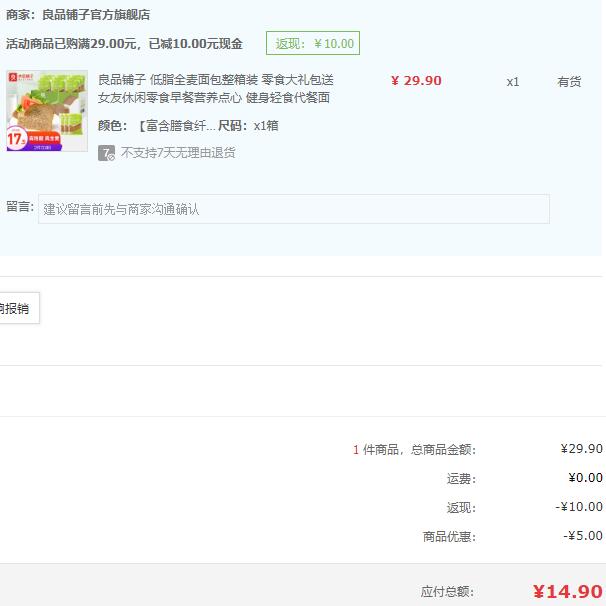606x606 pixels.
Task: Click the 运费 ¥0.00 amount
Action: tap(585, 478)
